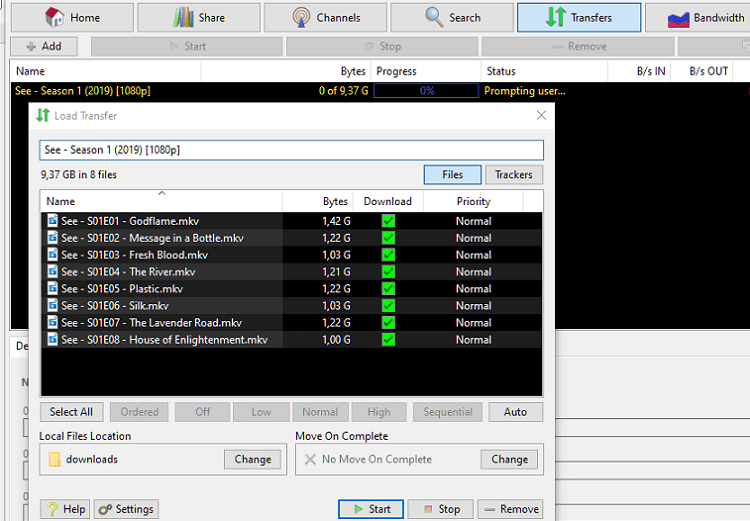This screenshot has width=750, height=521.
Task: Select the See - Season 1 transfer row
Action: coord(380,91)
